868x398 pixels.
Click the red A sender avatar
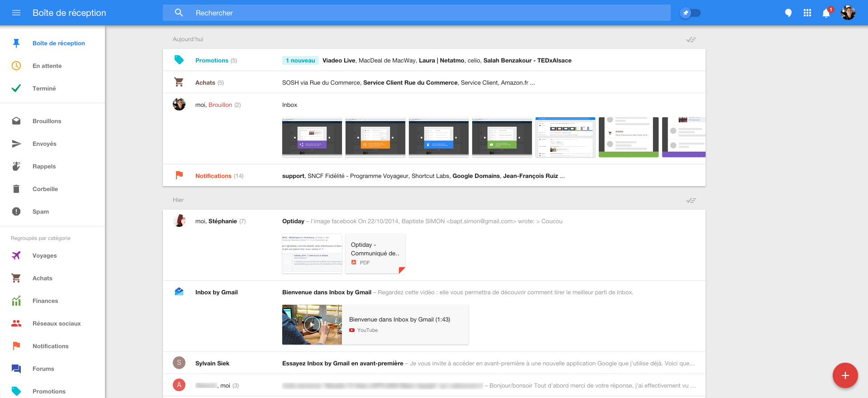179,385
